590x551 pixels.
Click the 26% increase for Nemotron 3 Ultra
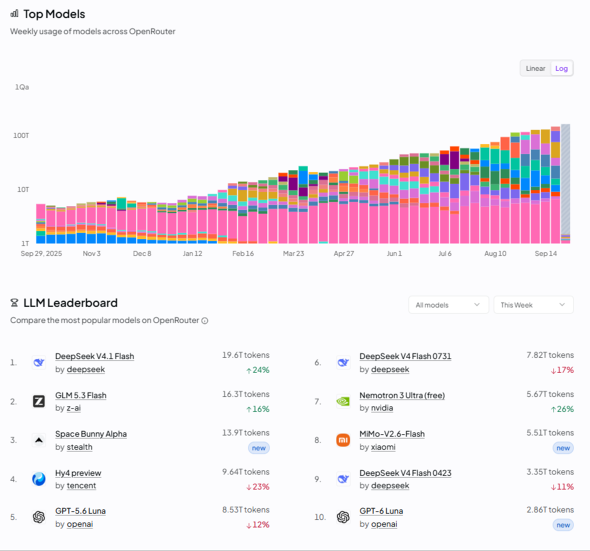tap(562, 409)
